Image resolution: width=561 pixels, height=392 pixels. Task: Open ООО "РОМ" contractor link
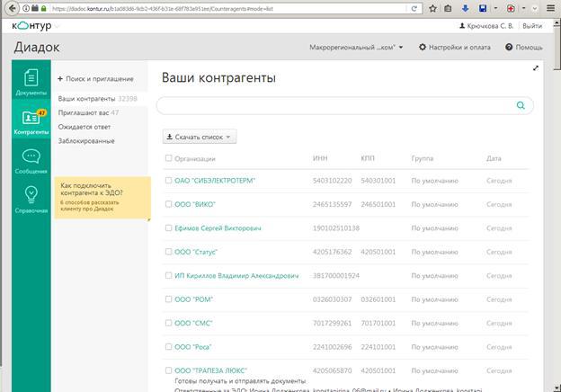(x=193, y=299)
